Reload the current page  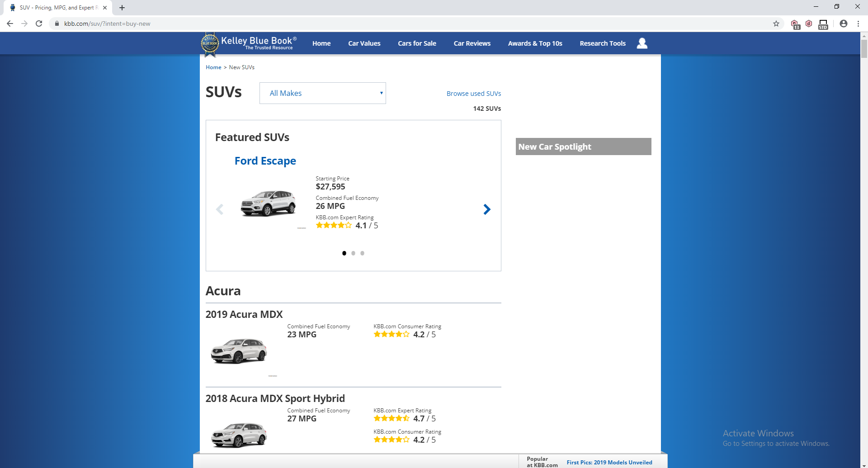point(39,24)
